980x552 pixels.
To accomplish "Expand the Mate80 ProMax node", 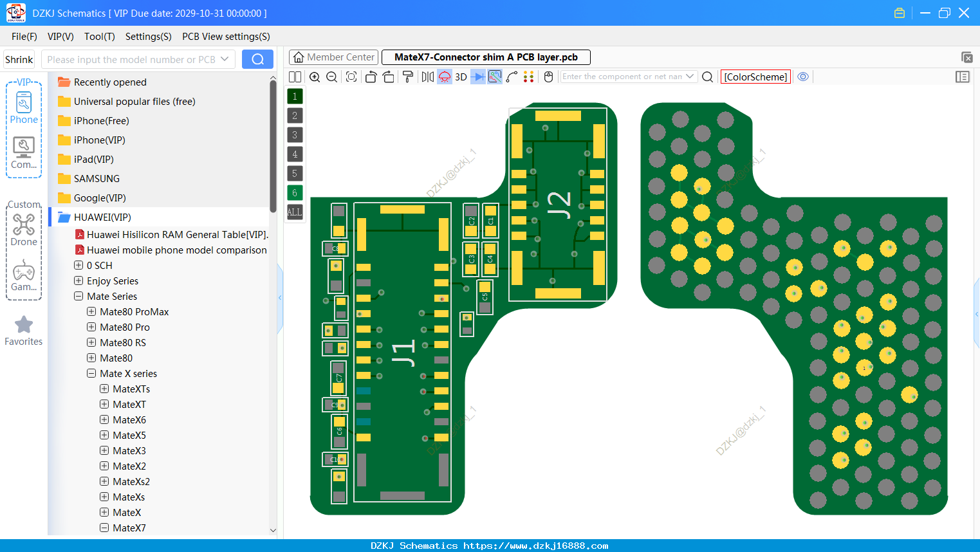I will (91, 311).
